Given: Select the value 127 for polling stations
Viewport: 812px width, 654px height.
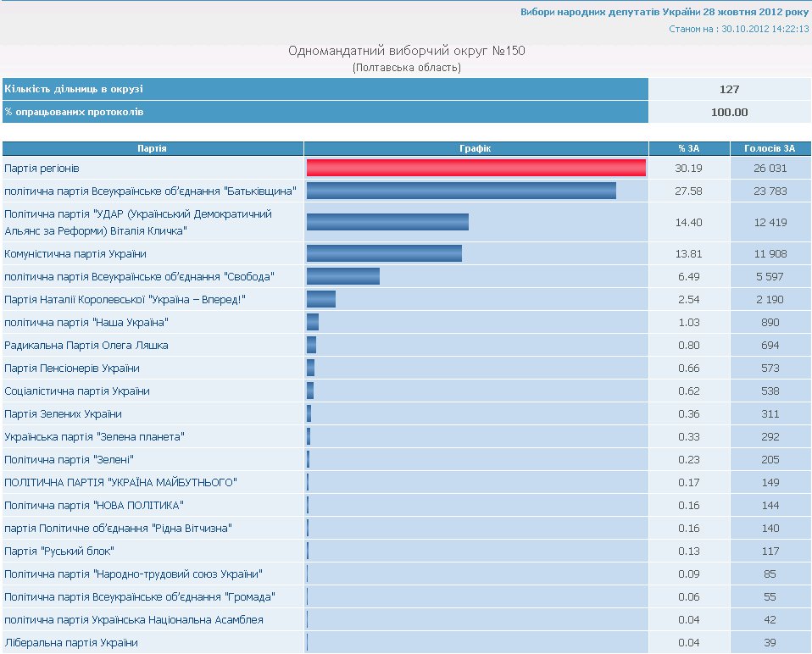Looking at the screenshot, I should click(x=729, y=89).
